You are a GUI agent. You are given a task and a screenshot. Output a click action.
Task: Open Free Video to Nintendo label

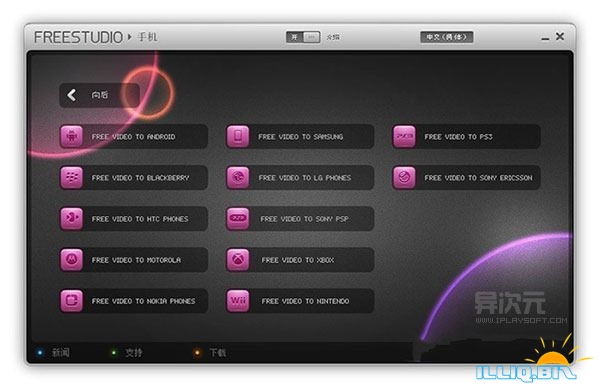[x=305, y=301]
